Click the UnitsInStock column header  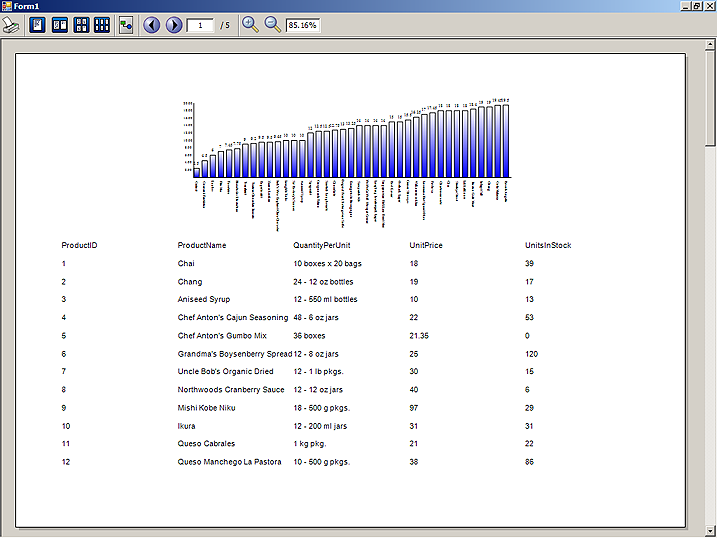click(548, 246)
